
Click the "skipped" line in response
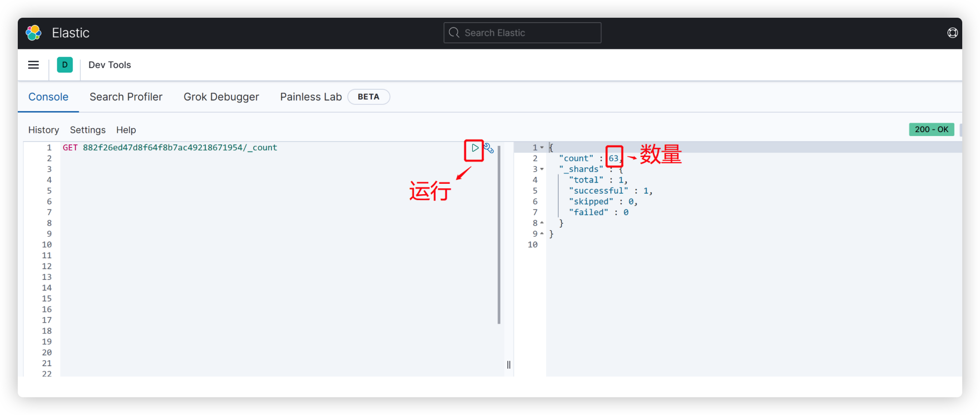[x=603, y=202]
